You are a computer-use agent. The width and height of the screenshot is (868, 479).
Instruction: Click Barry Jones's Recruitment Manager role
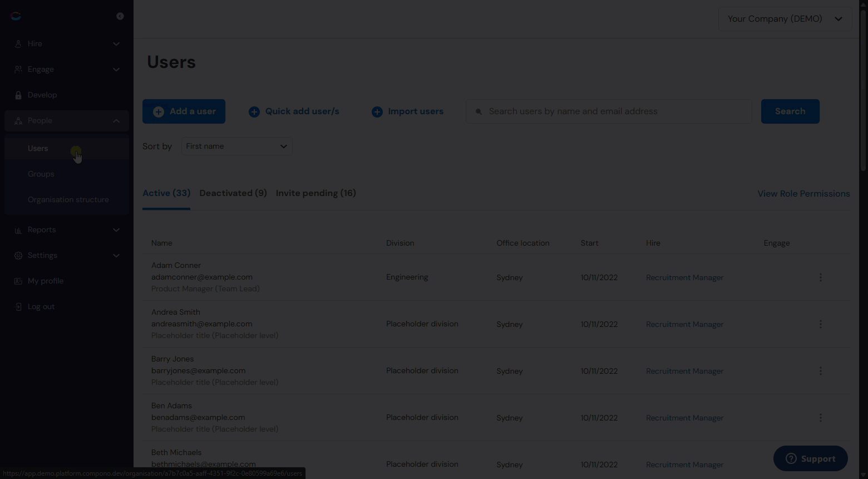[x=684, y=371]
